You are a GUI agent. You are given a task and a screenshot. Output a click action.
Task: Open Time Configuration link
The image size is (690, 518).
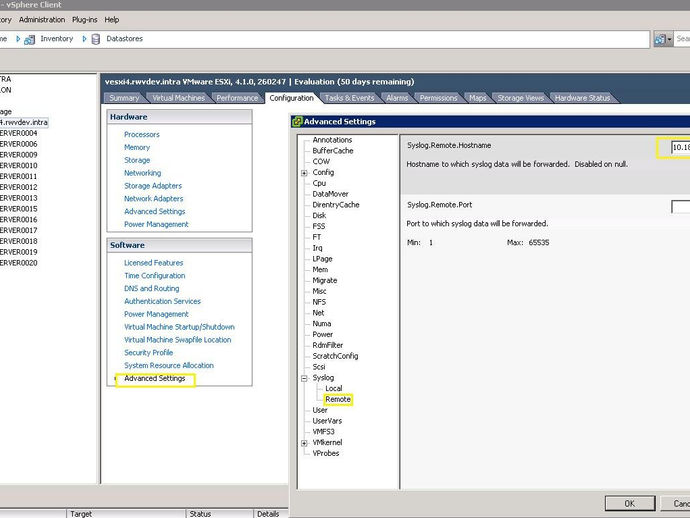154,276
